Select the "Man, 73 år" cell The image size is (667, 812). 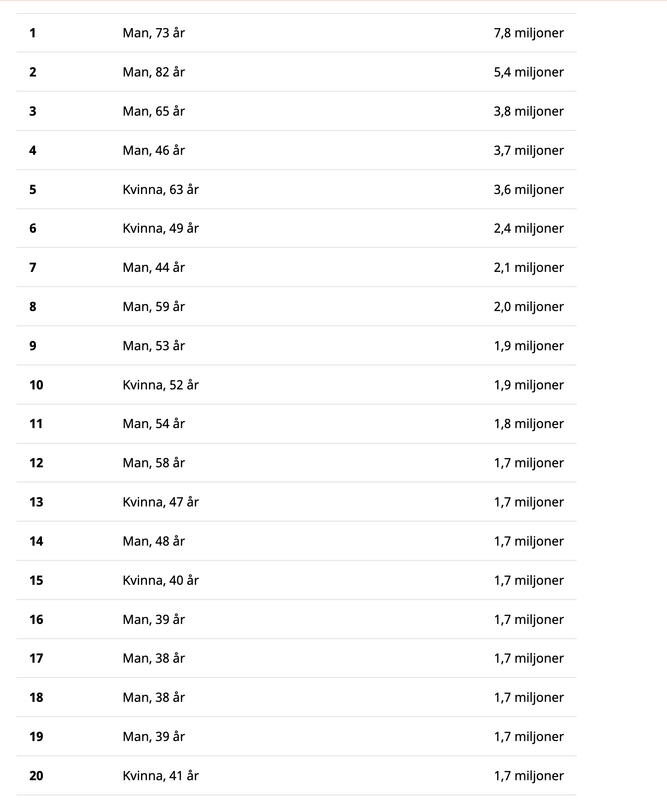(x=153, y=33)
